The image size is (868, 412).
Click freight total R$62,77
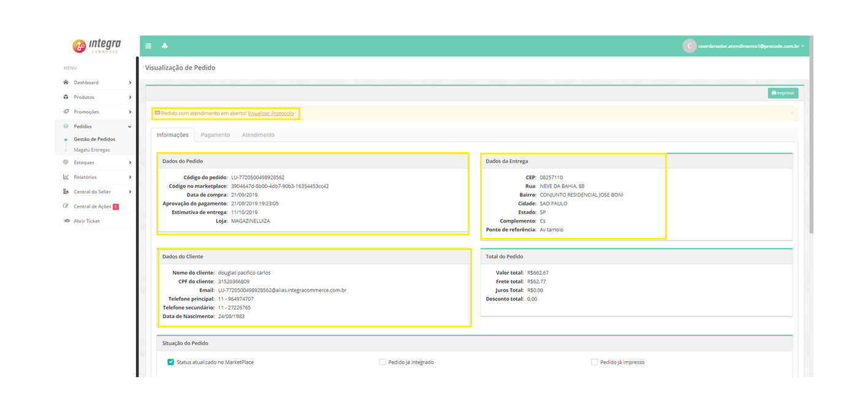click(536, 281)
